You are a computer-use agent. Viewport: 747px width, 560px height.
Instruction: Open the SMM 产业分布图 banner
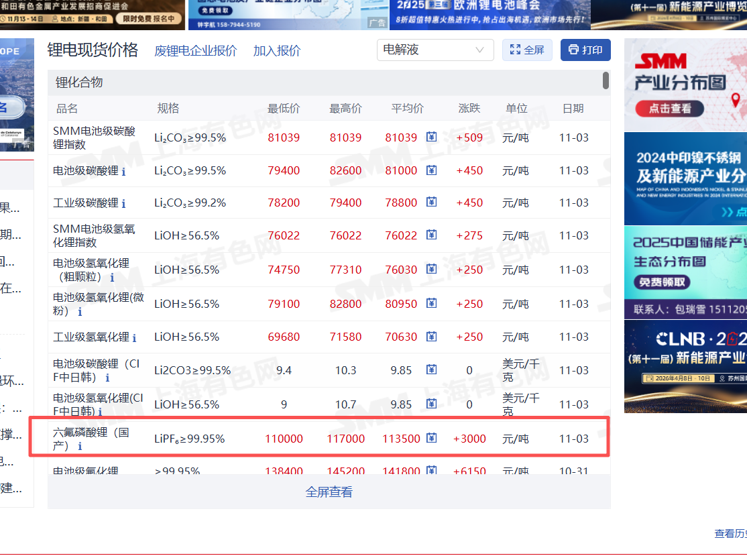[685, 85]
